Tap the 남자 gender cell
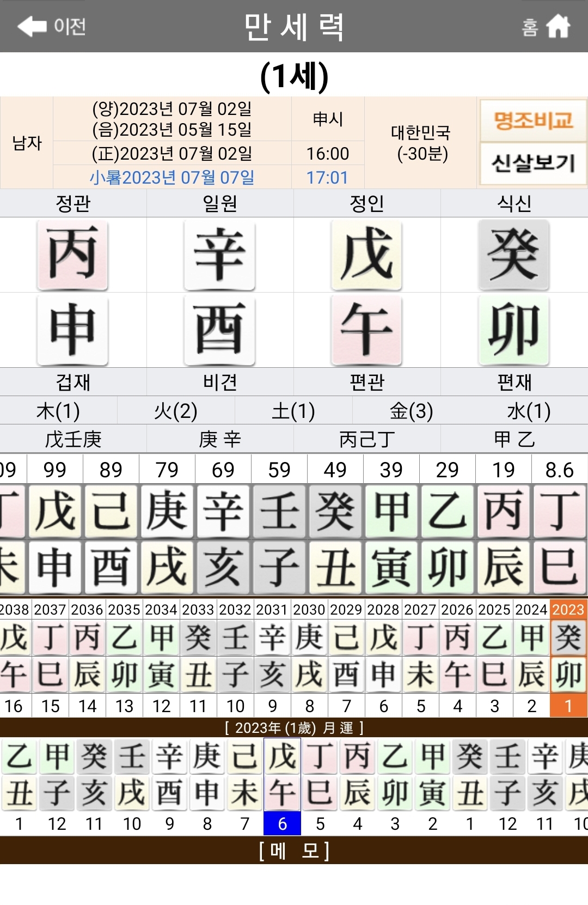 27,143
